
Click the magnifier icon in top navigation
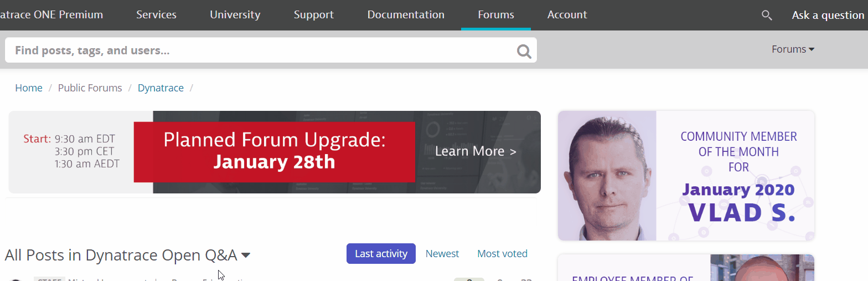coord(767,16)
